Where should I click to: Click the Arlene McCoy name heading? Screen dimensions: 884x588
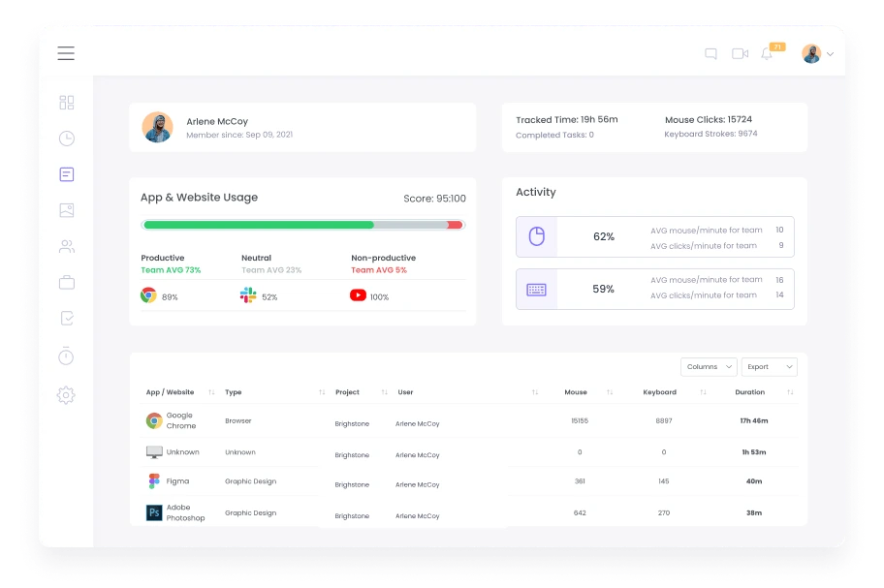click(x=217, y=121)
